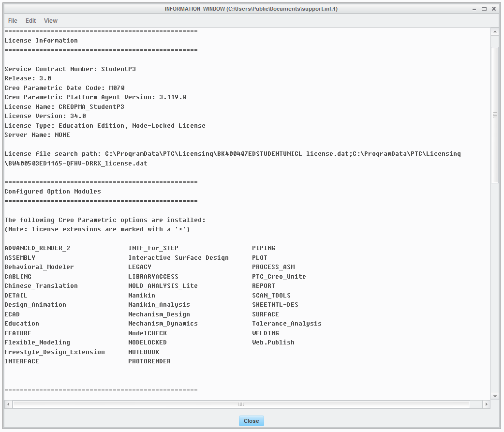Image resolution: width=504 pixels, height=432 pixels.
Task: Click 'Configured Option Modules' heading
Action: coord(53,192)
